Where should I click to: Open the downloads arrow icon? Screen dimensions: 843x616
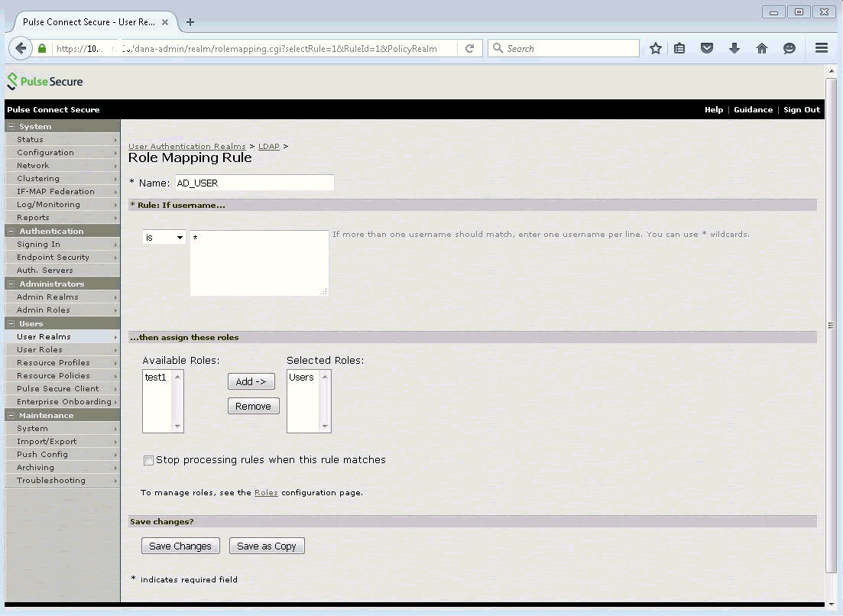pos(734,48)
